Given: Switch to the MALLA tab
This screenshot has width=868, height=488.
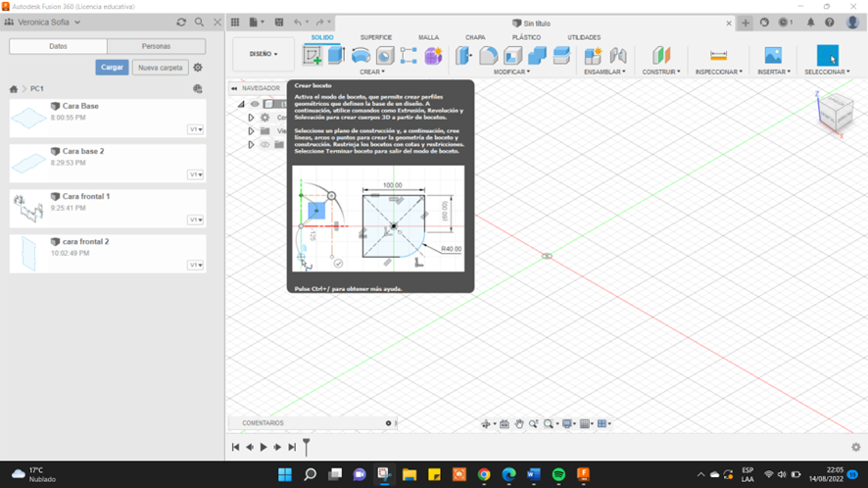Looking at the screenshot, I should (428, 37).
